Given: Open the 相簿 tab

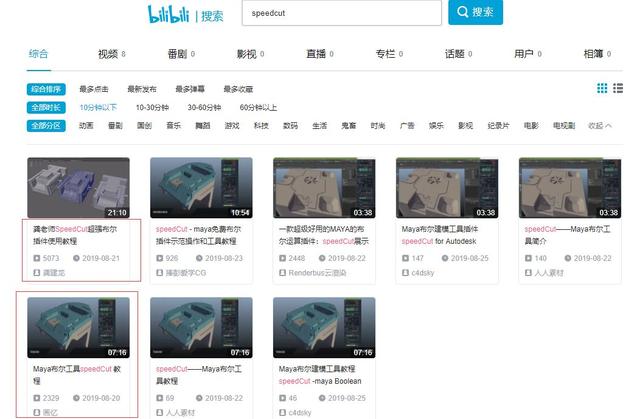Looking at the screenshot, I should [x=597, y=54].
